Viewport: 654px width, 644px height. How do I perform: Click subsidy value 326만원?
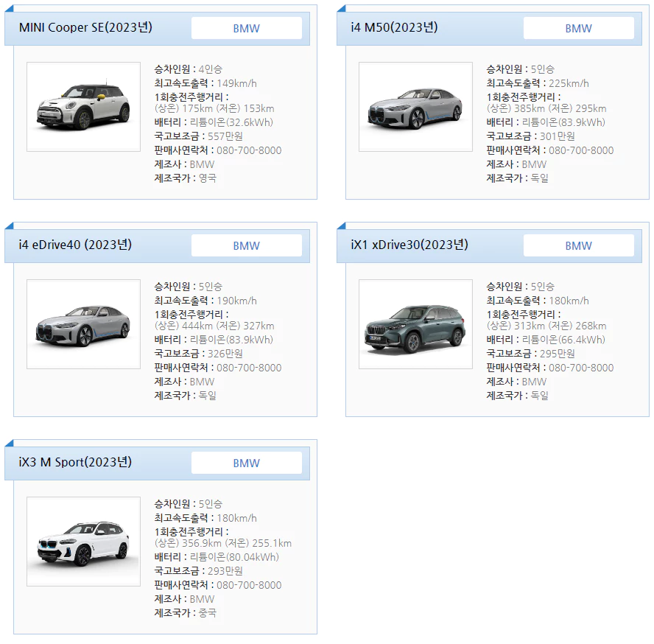click(x=225, y=354)
